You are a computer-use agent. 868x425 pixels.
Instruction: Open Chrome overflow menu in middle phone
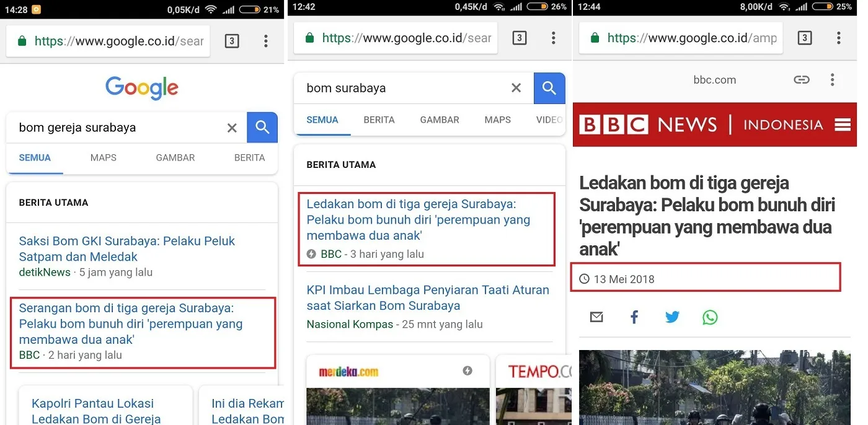coord(553,38)
